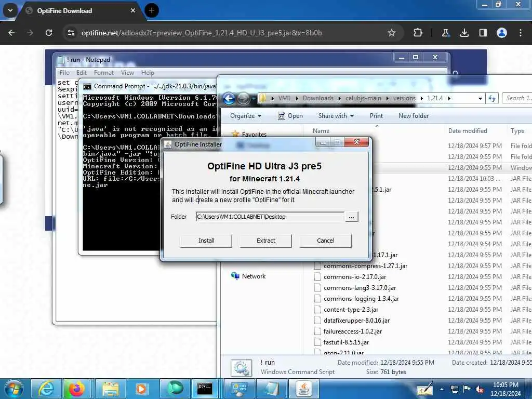532x399 pixels.
Task: Click Downloads in Explorer breadcrumb
Action: click(x=318, y=98)
